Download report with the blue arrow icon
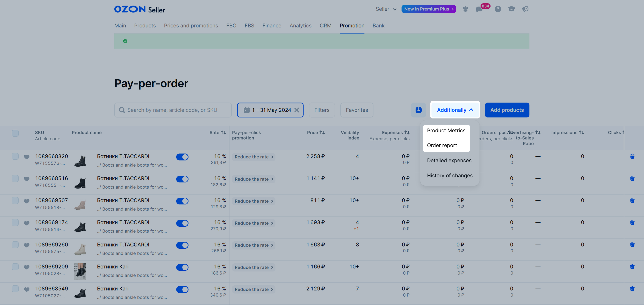The height and width of the screenshot is (305, 644). point(419,110)
